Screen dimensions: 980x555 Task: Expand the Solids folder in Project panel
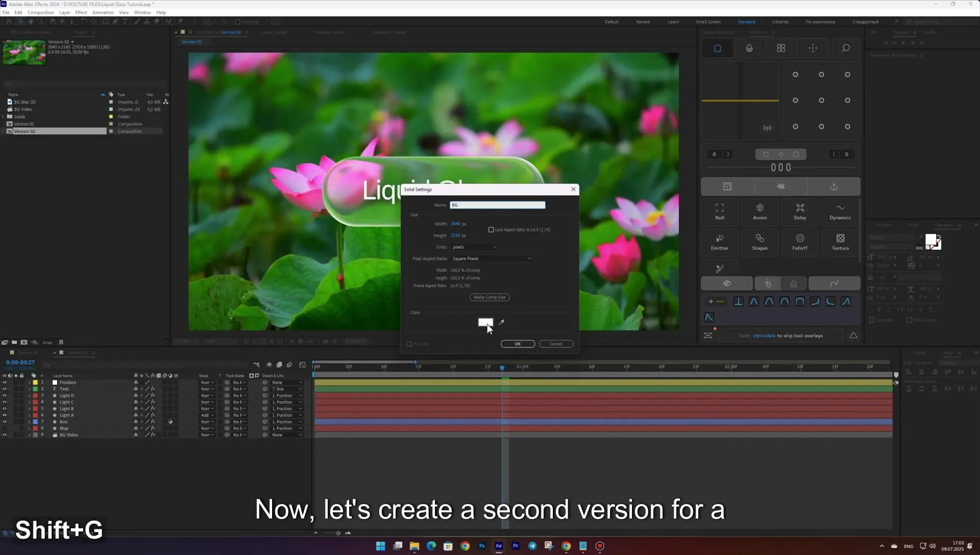tap(4, 117)
